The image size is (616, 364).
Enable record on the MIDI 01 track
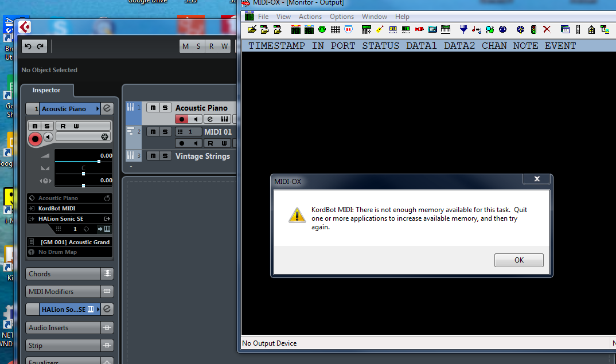click(x=181, y=143)
